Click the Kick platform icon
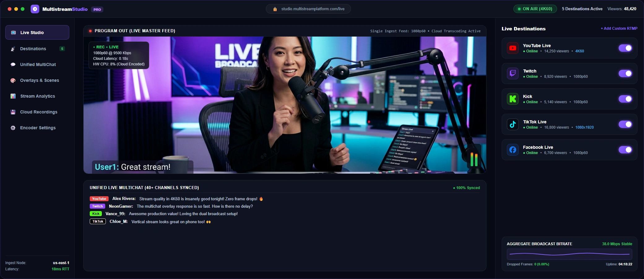The width and height of the screenshot is (644, 279). pos(513,99)
